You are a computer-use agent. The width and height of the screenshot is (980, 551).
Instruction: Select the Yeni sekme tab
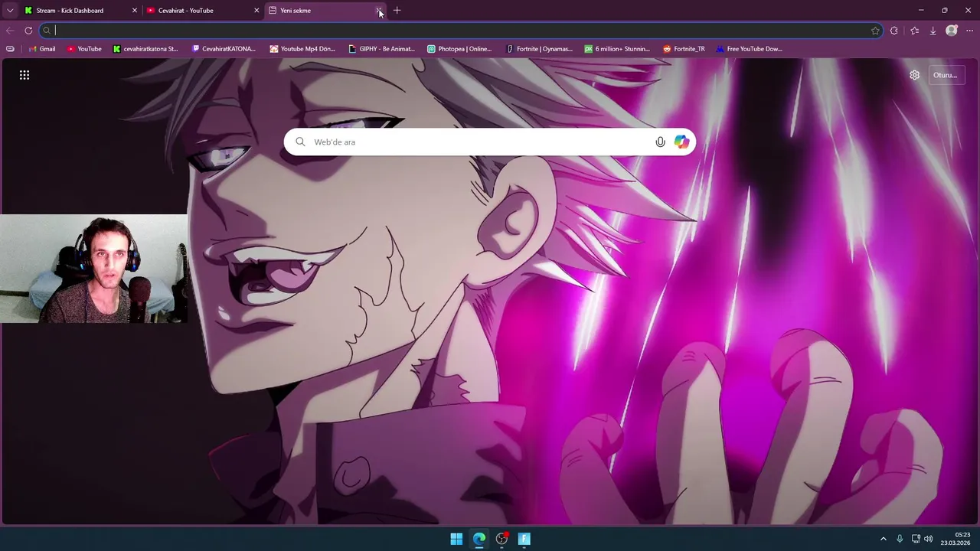click(x=325, y=11)
